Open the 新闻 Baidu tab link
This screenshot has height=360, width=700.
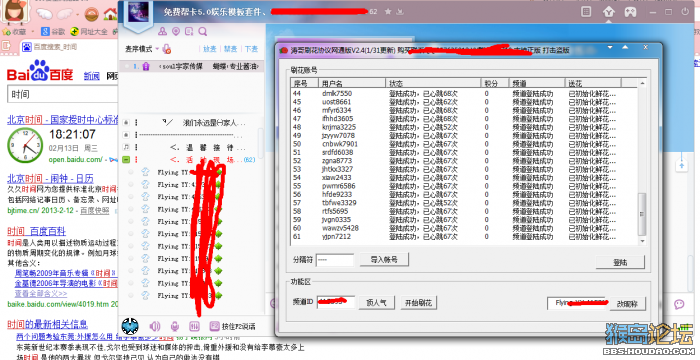[x=92, y=76]
